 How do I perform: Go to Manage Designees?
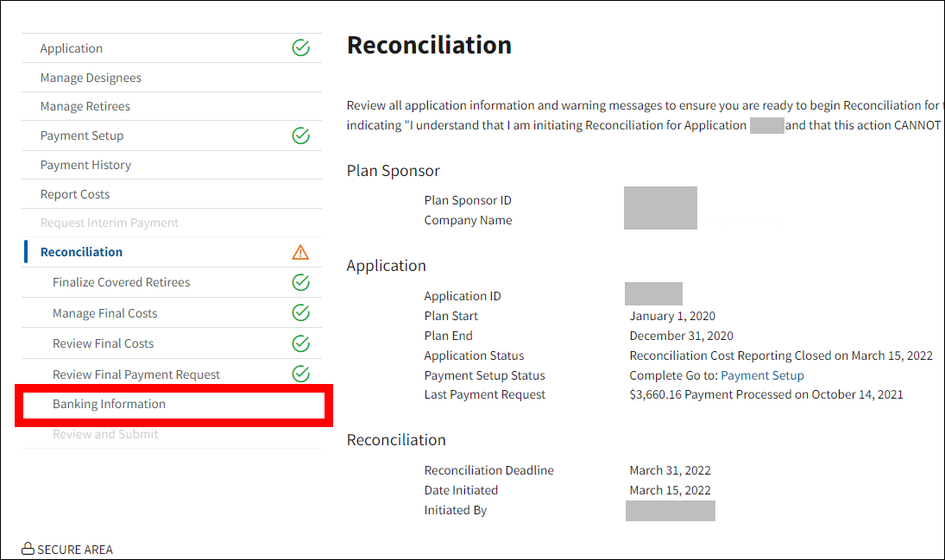[x=91, y=78]
